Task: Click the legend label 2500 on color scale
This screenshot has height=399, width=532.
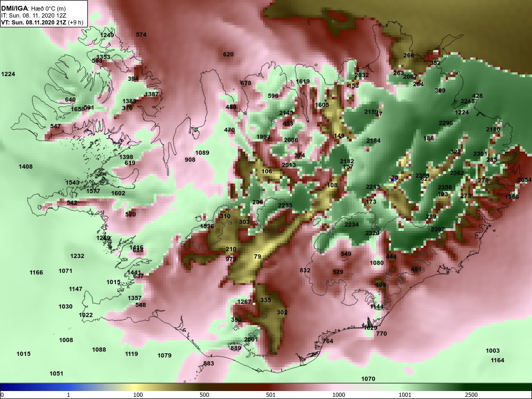Action: 471,395
